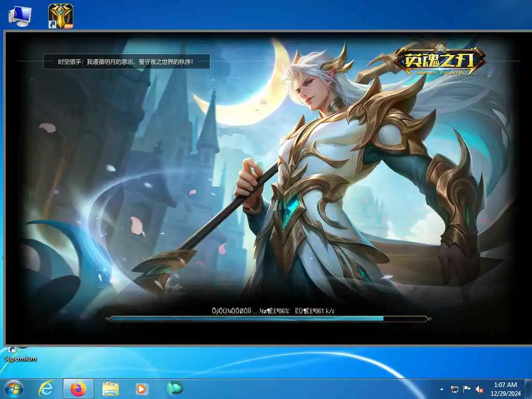
Task: Click the Chinese quote banner in the launcher
Action: pos(126,61)
